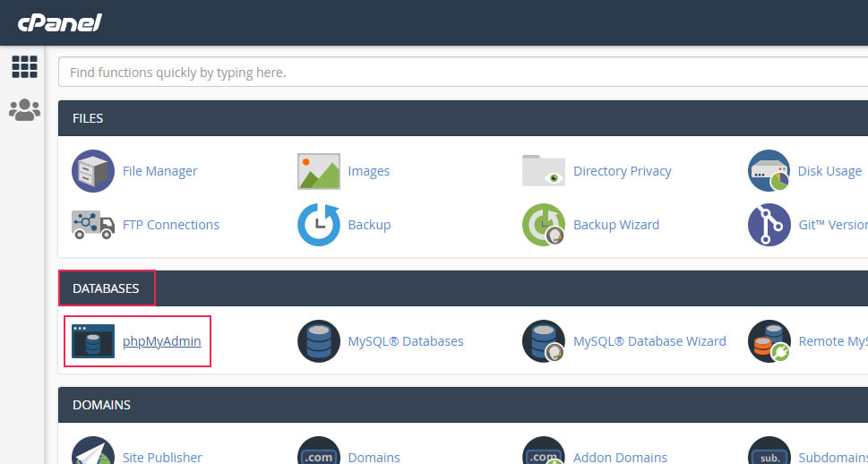Click the phpMyAdmin icon

[x=93, y=341]
